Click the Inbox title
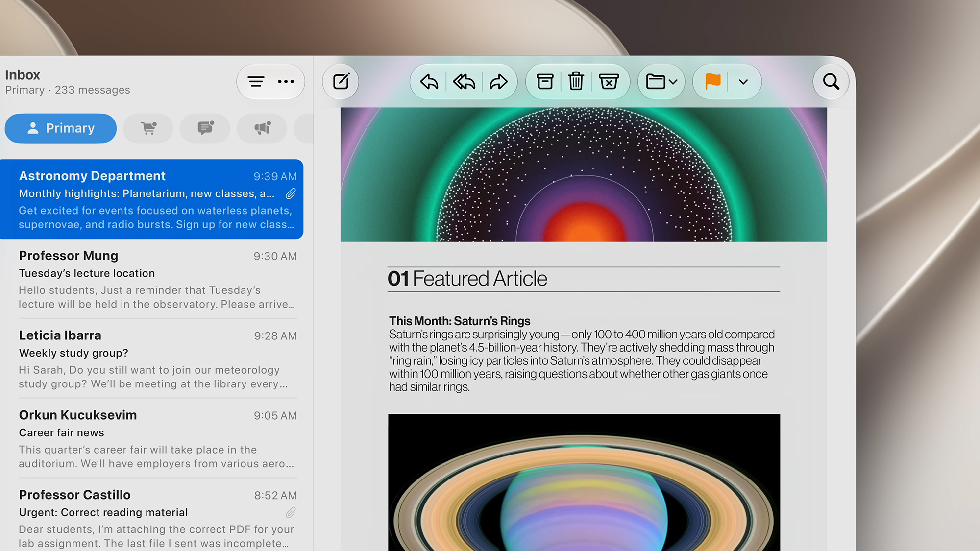Image resolution: width=980 pixels, height=551 pixels. coord(23,75)
